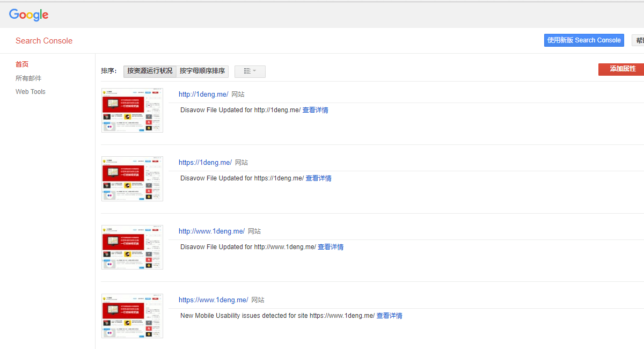Click the red Add Property button
The image size is (644, 349).
pyautogui.click(x=621, y=69)
